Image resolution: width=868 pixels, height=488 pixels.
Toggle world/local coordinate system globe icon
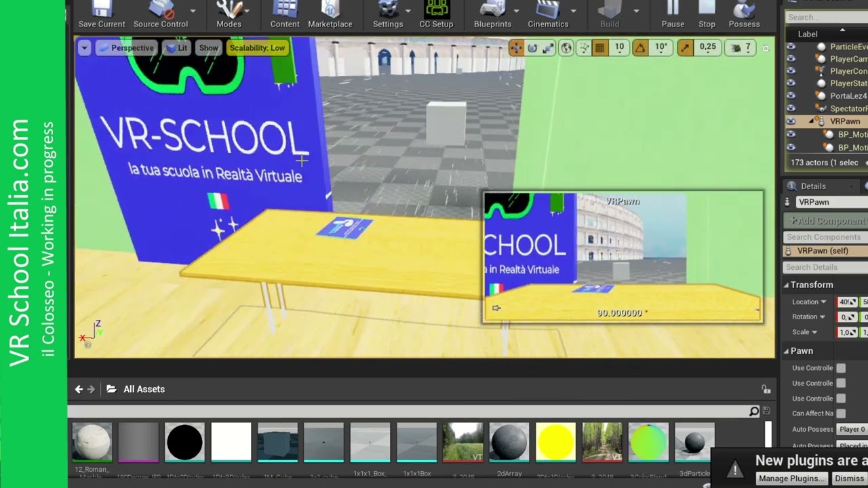pos(566,47)
